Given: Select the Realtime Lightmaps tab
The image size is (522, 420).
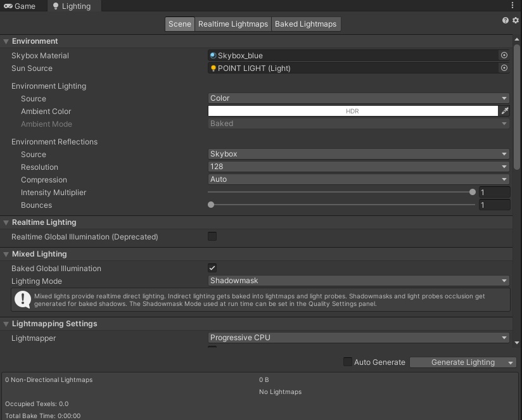Looking at the screenshot, I should pos(233,24).
